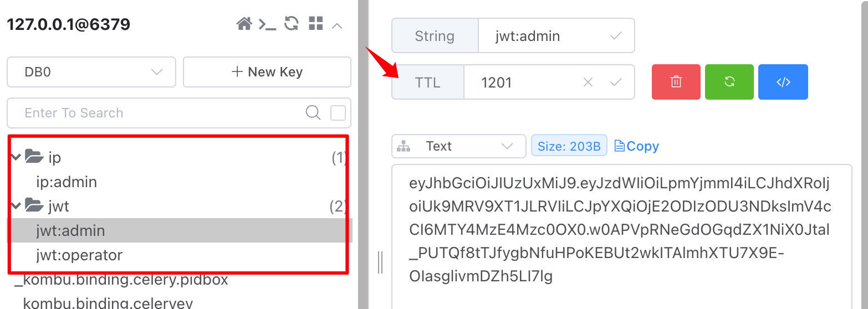The height and width of the screenshot is (309, 868).
Task: Toggle the exact search checkbox
Action: tap(338, 113)
